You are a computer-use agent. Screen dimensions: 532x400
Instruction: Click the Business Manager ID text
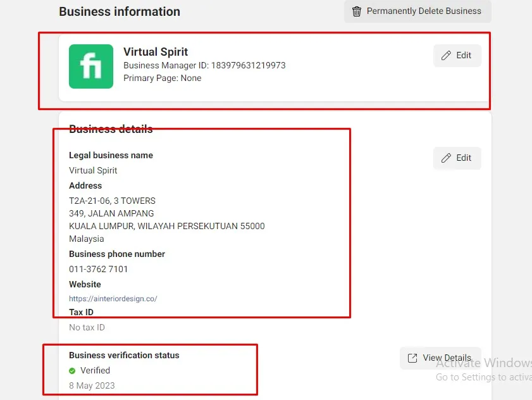pos(204,65)
